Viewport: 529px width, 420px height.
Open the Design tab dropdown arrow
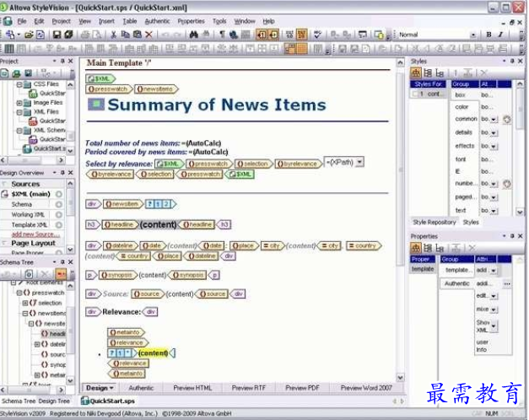[x=111, y=388]
